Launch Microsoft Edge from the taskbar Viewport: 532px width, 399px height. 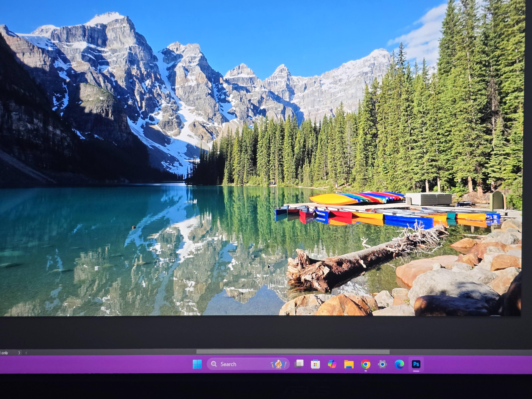(x=399, y=364)
